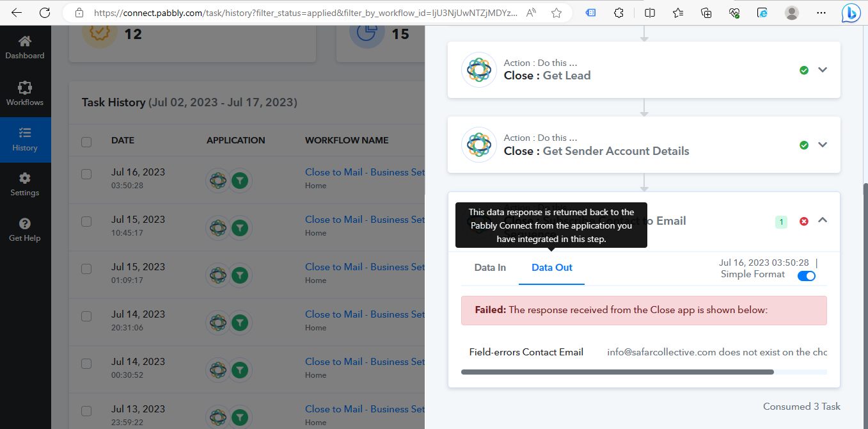Open workflow link in Jul 16 03:50:28 row
The image size is (868, 429).
[x=365, y=172]
